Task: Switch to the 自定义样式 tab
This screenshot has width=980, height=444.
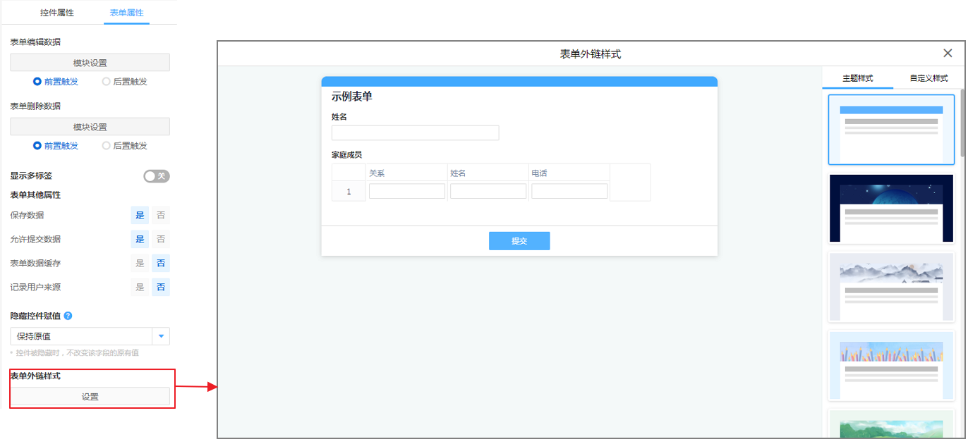Action: (x=928, y=78)
